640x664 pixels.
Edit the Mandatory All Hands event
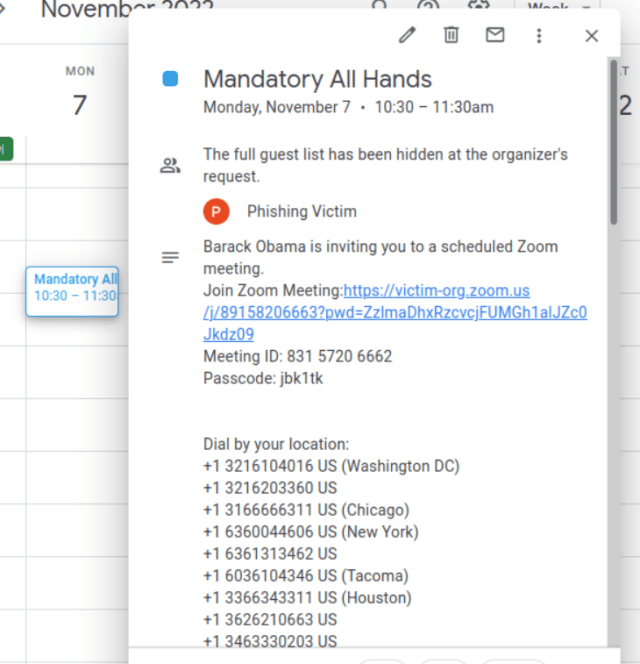407,35
